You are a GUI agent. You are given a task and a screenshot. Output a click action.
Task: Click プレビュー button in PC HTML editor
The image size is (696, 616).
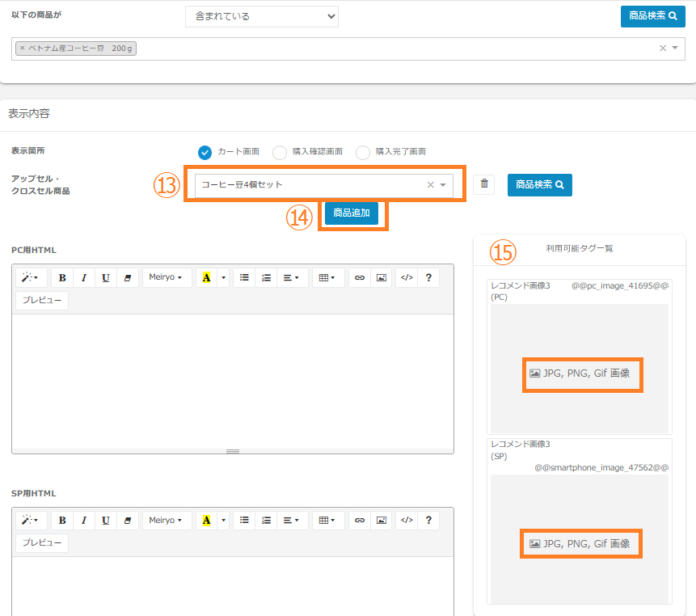(42, 301)
